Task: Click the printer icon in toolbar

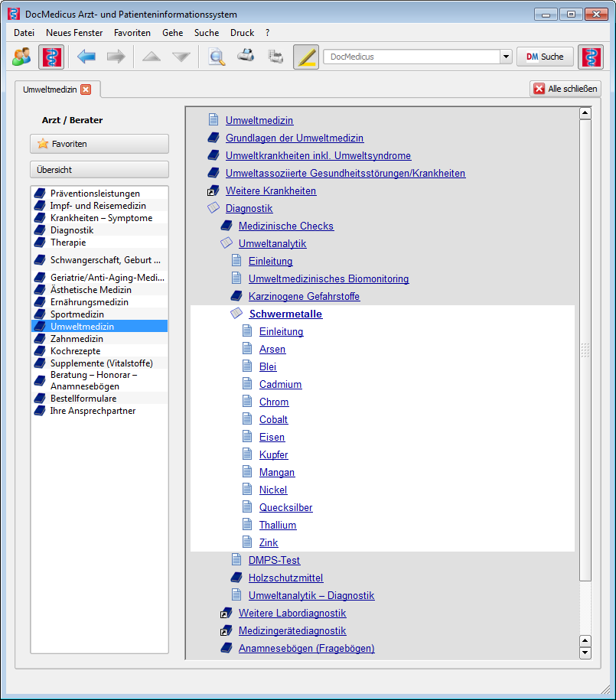Action: click(x=246, y=56)
